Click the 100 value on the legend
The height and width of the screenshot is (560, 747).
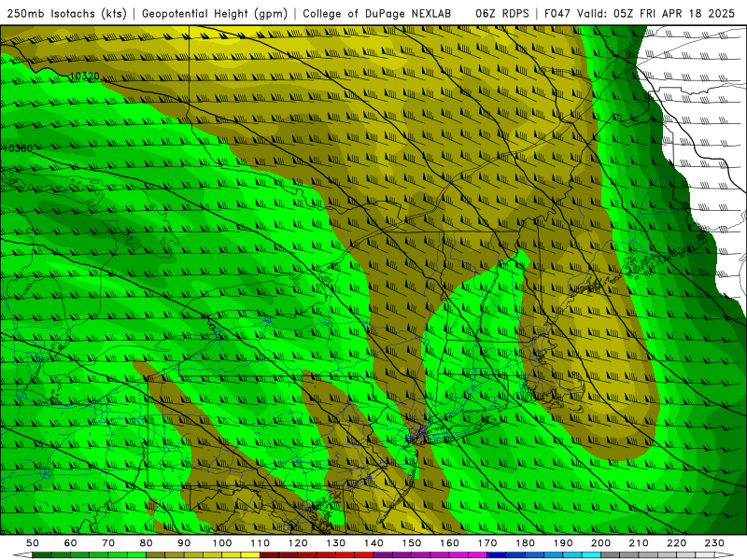pyautogui.click(x=222, y=543)
